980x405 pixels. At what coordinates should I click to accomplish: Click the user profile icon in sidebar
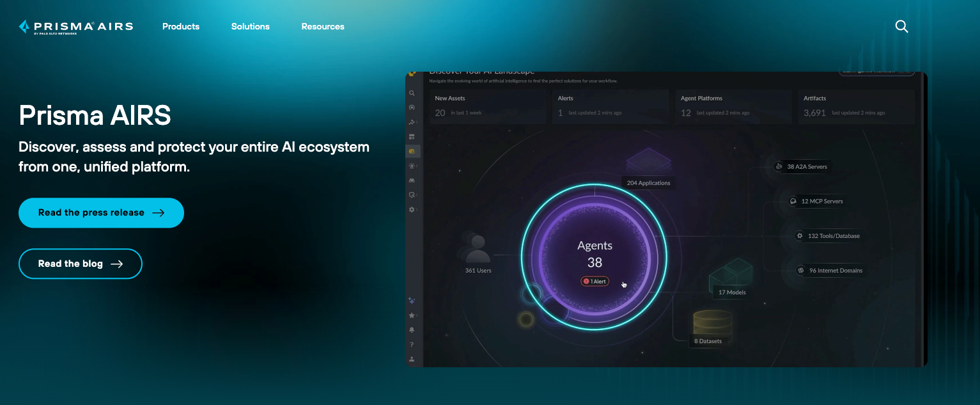[x=412, y=360]
